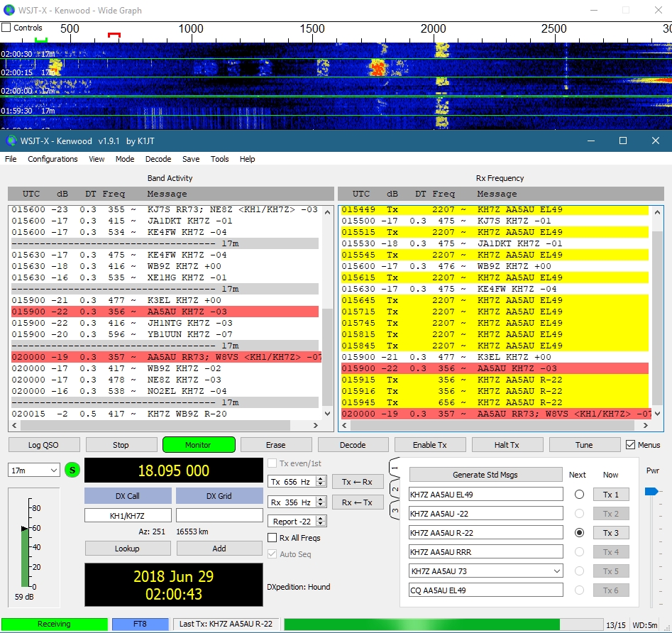Screen dimensions: 672x633
Task: Switch to message tab 3
Action: click(395, 510)
